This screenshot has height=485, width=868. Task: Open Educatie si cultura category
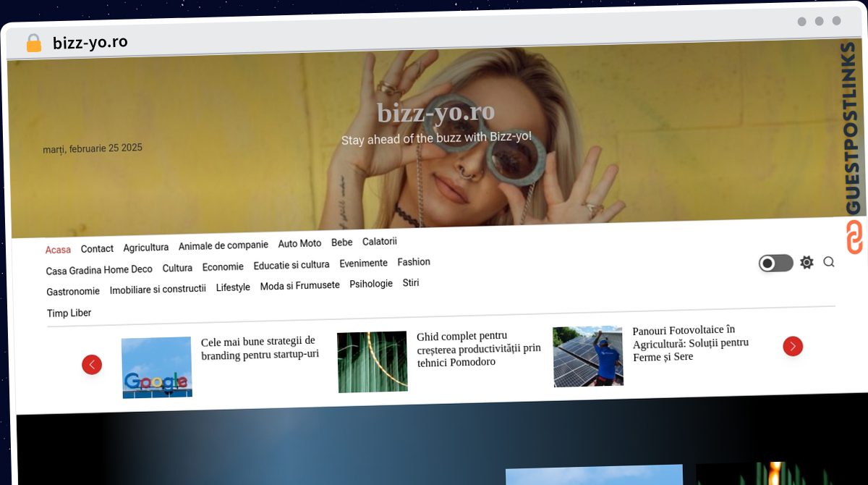(x=292, y=265)
